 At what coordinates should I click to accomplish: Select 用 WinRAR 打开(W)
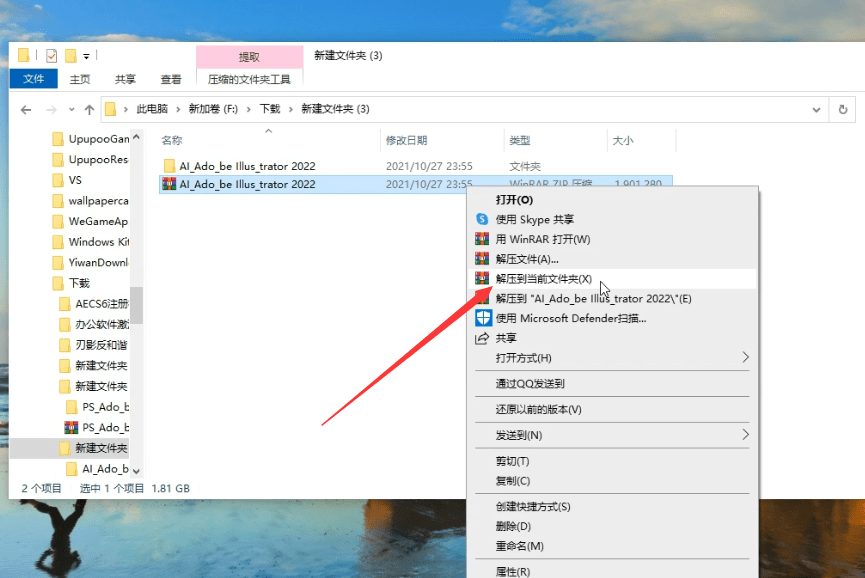(x=612, y=239)
